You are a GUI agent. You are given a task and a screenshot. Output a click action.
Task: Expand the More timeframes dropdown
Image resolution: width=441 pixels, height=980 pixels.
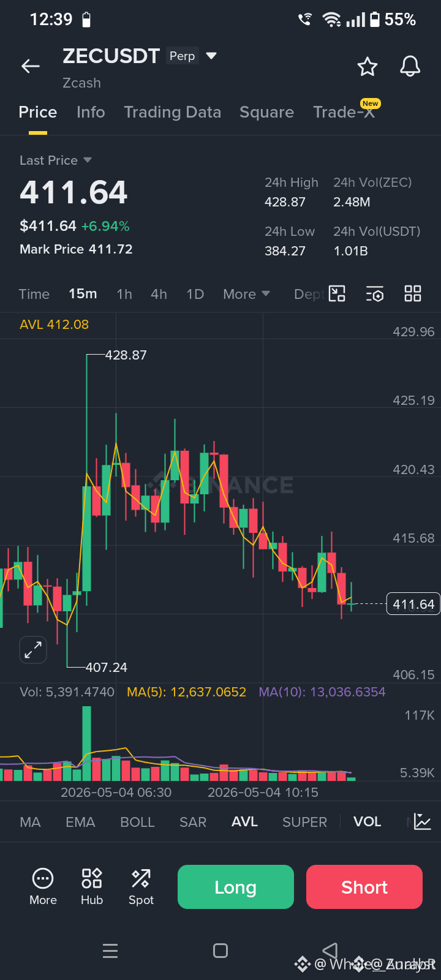247,294
